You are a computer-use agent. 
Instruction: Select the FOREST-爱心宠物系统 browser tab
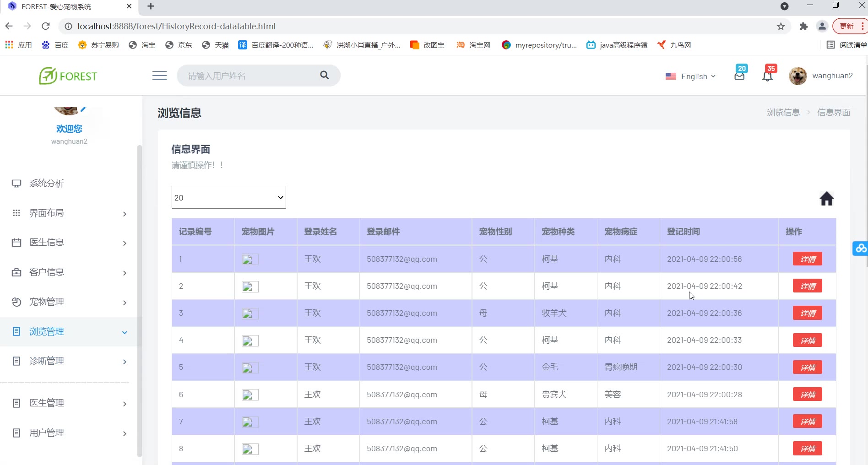tap(69, 6)
